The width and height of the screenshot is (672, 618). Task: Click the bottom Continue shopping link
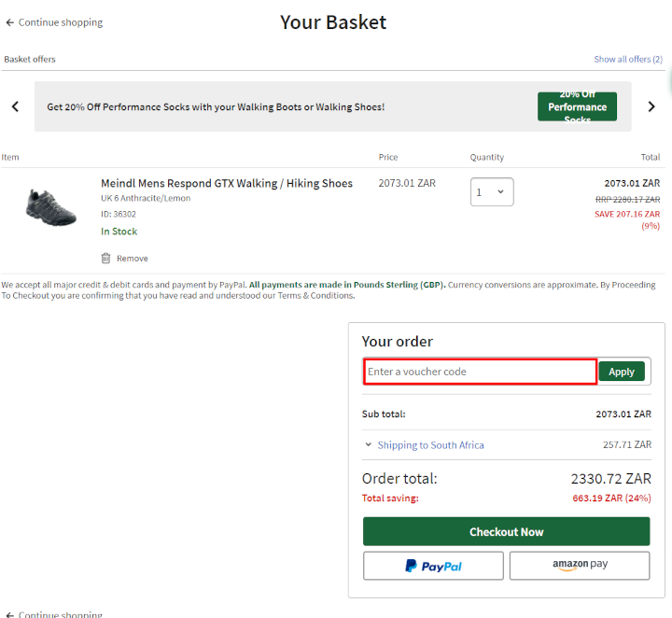(x=54, y=613)
